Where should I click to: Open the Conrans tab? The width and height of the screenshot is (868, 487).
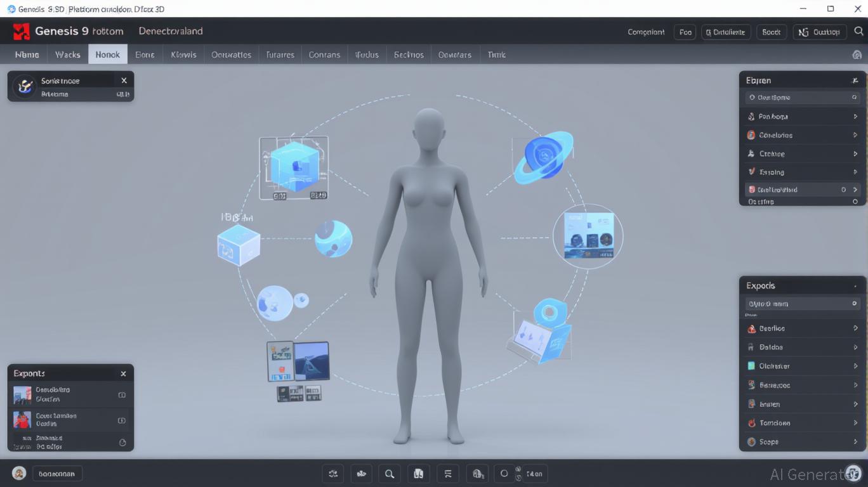tap(324, 55)
